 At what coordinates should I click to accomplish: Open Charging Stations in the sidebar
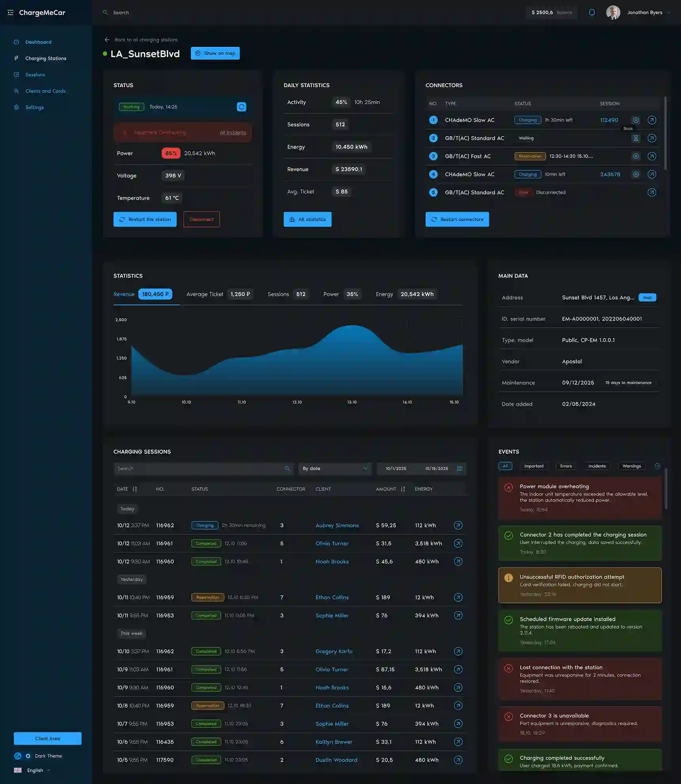pyautogui.click(x=46, y=58)
